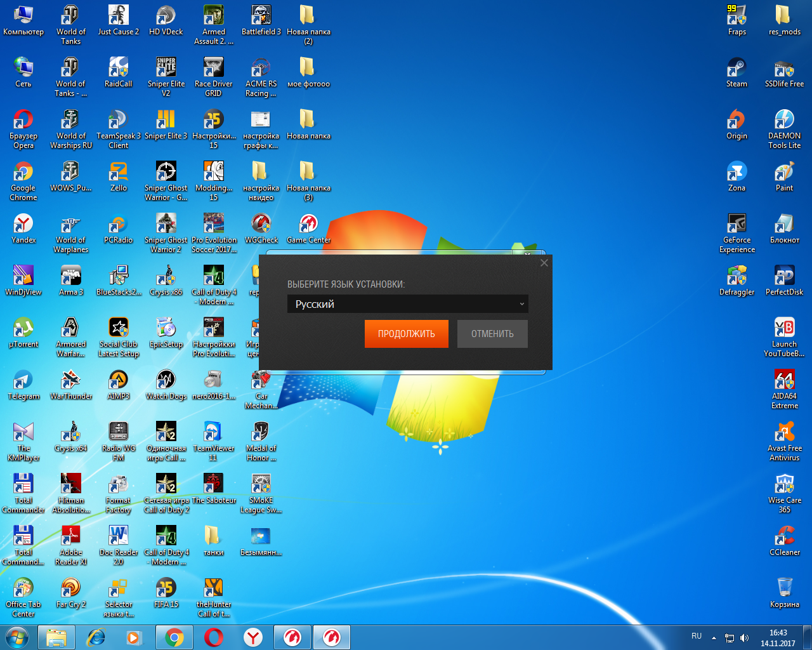Screen dimensions: 812x650
Task: Select the Game Center desktop icon
Action: coord(308,229)
